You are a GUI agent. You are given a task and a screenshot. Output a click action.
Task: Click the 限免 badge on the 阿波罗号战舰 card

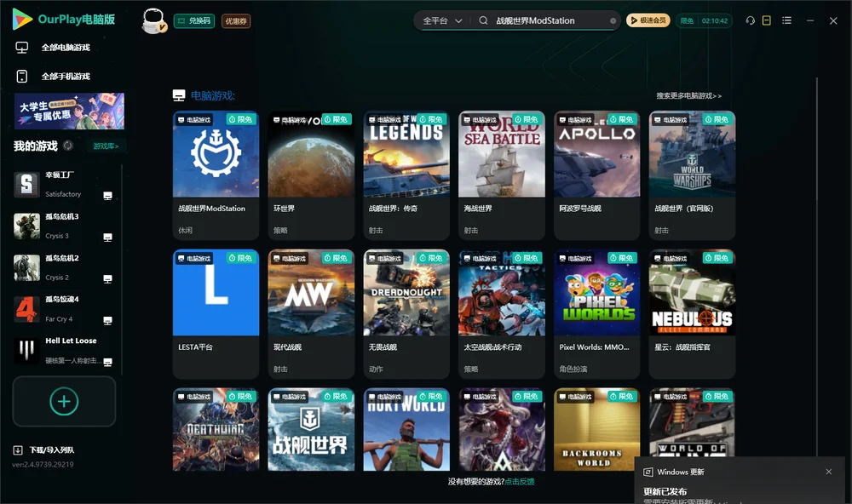pyautogui.click(x=622, y=119)
